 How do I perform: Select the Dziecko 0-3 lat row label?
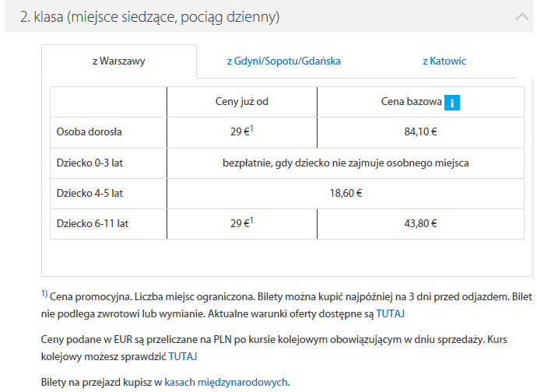89,163
